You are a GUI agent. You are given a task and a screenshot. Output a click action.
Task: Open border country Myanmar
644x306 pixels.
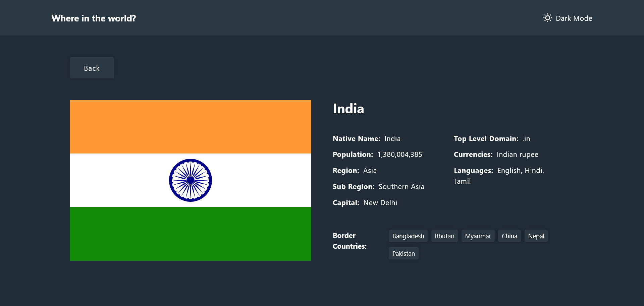478,236
